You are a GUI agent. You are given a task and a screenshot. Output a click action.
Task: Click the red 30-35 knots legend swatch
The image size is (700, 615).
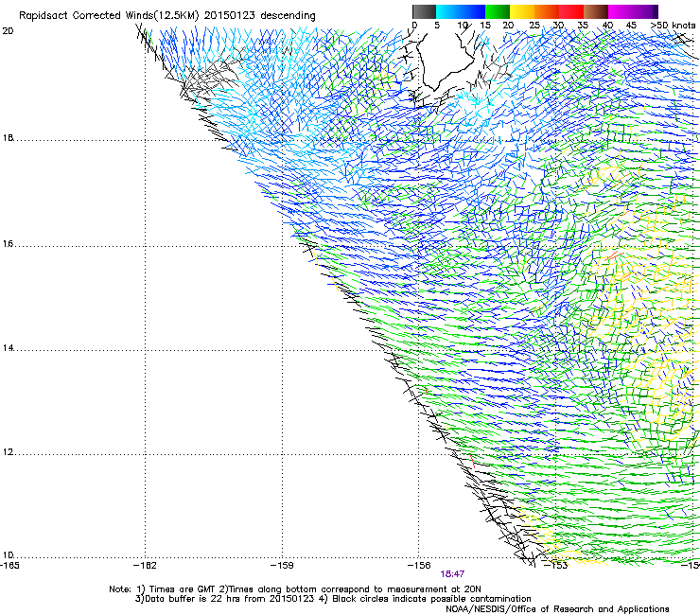pyautogui.click(x=571, y=11)
